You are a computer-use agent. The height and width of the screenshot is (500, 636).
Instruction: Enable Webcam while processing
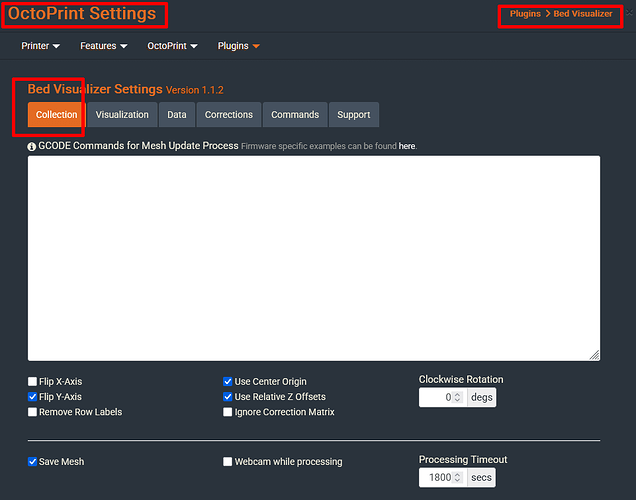click(x=228, y=462)
